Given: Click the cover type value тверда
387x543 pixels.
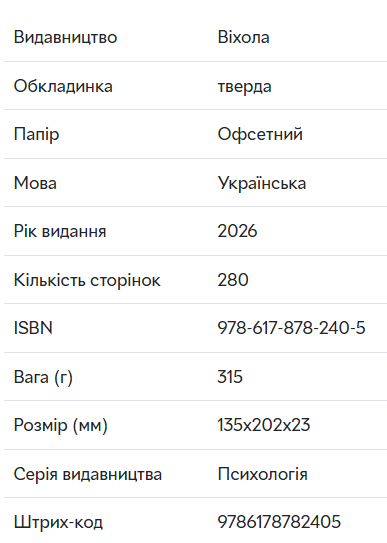Looking at the screenshot, I should pyautogui.click(x=244, y=86).
